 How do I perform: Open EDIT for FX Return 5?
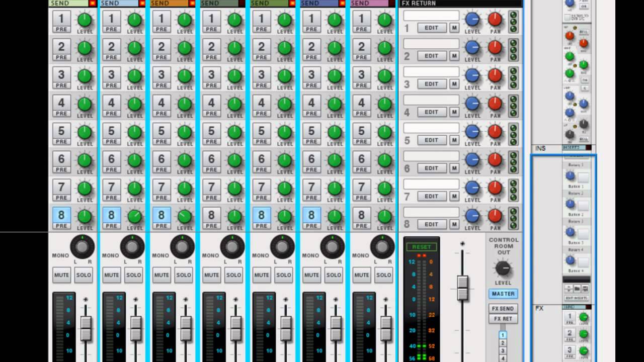click(x=431, y=140)
